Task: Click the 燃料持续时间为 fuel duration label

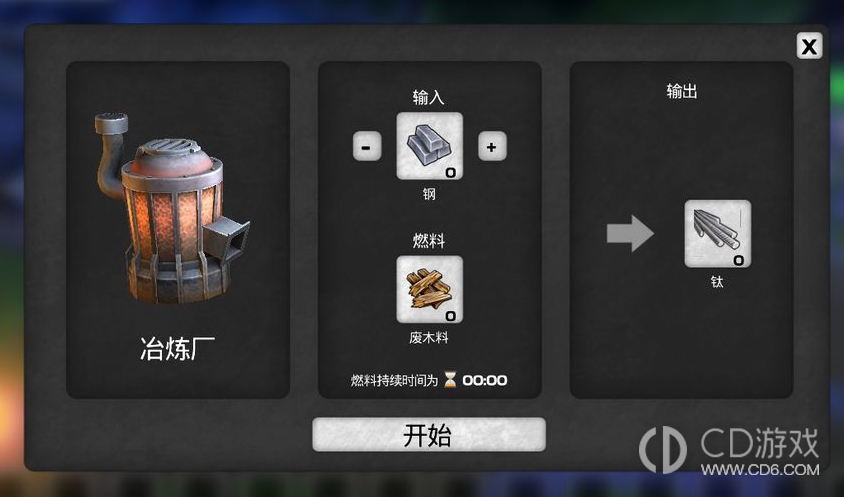Action: click(x=395, y=381)
